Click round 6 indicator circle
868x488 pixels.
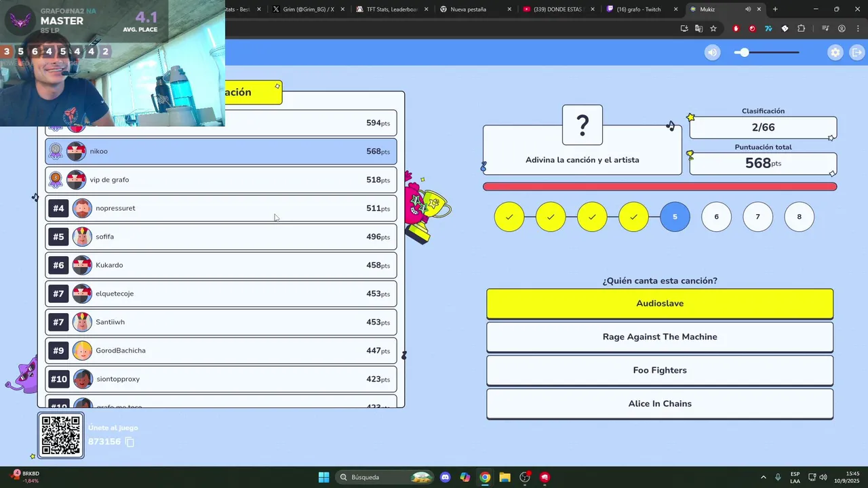click(x=716, y=217)
